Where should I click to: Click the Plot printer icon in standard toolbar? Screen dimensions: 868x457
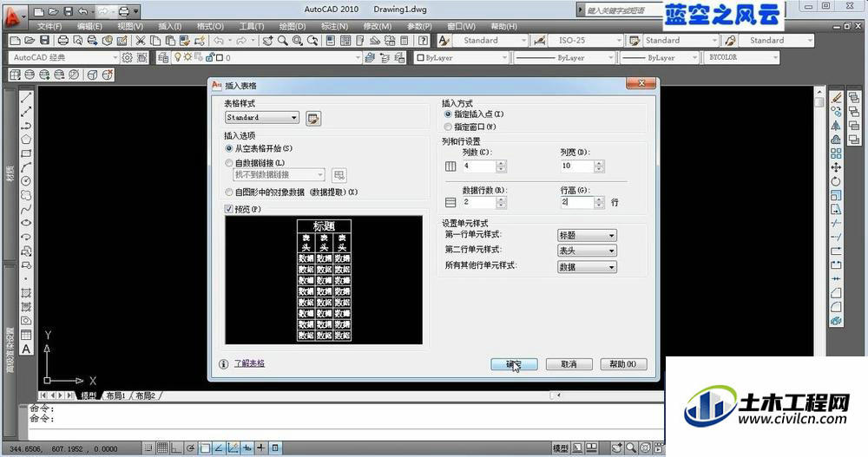[x=63, y=41]
